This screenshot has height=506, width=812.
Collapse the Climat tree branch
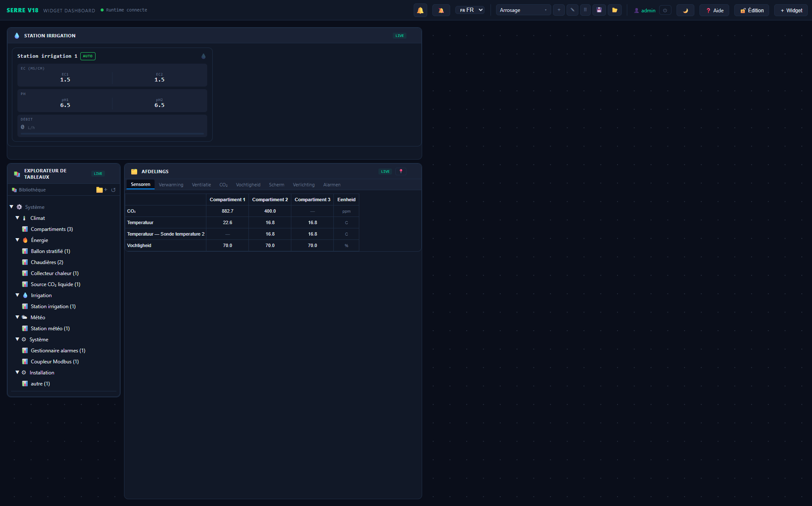point(17,218)
